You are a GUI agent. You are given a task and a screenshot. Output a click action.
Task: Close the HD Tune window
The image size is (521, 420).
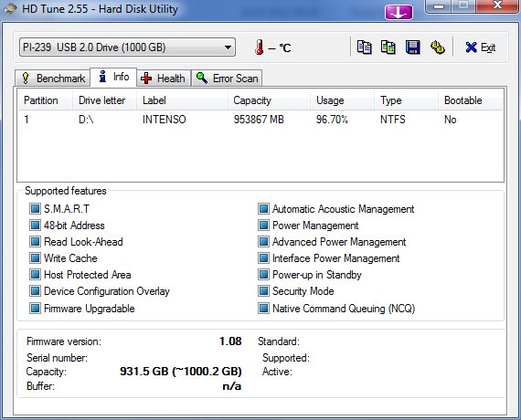pyautogui.click(x=497, y=6)
